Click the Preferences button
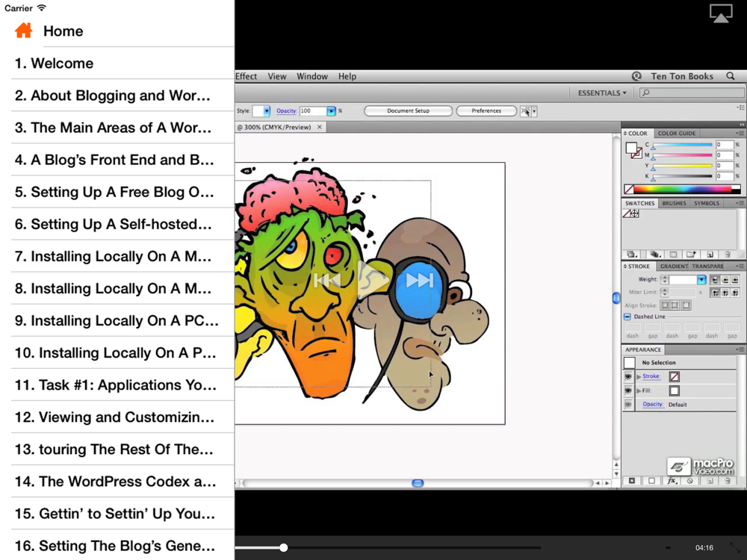Viewport: 747px width, 560px height. (486, 111)
